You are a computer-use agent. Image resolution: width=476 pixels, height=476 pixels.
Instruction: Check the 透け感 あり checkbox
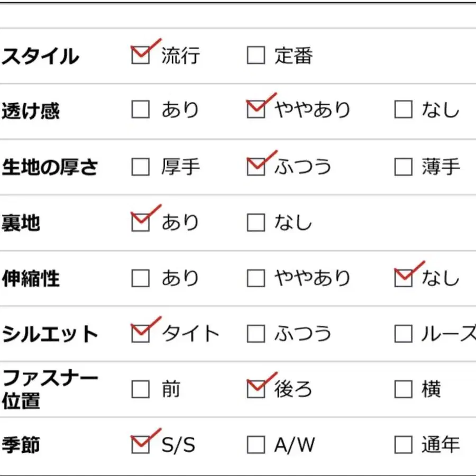tap(140, 110)
